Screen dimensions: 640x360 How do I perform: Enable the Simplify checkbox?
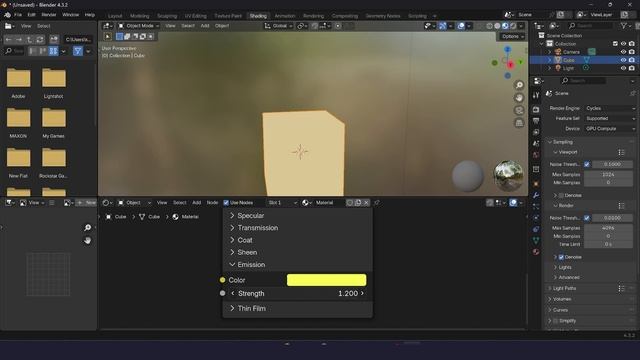pyautogui.click(x=556, y=320)
